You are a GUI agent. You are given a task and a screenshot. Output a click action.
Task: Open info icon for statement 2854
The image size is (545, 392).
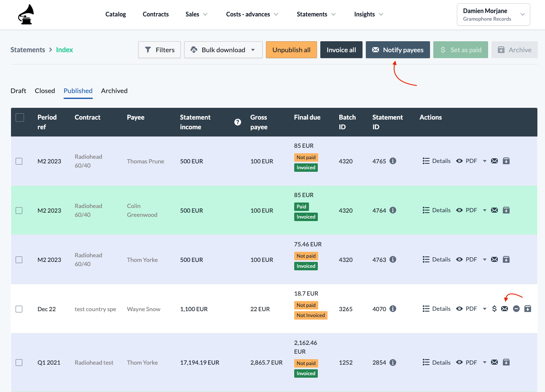point(393,362)
